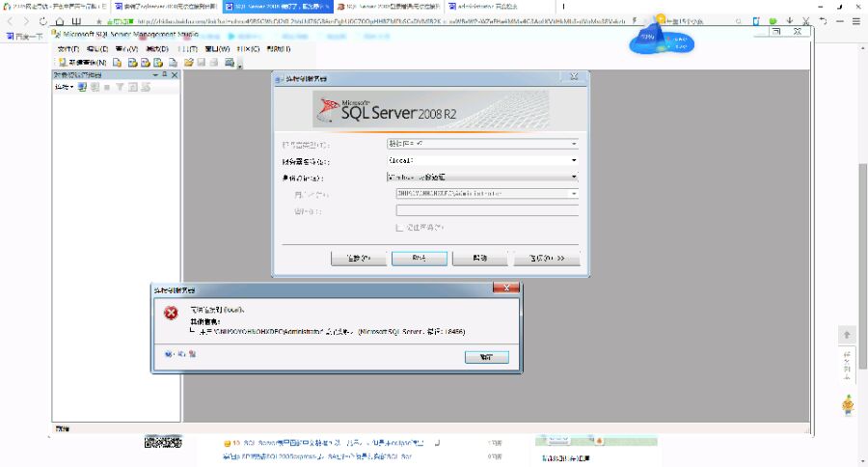Click the blue cloud floating widget
This screenshot has width=868, height=467.
662,39
